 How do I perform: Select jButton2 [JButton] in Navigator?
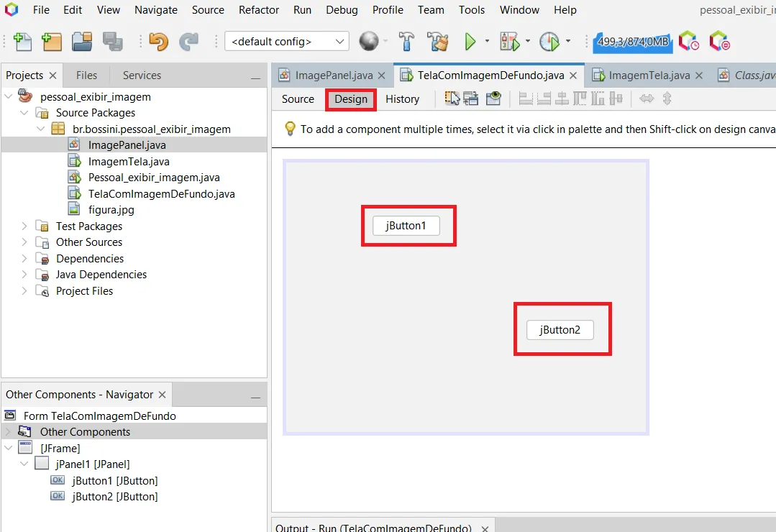[x=115, y=496]
